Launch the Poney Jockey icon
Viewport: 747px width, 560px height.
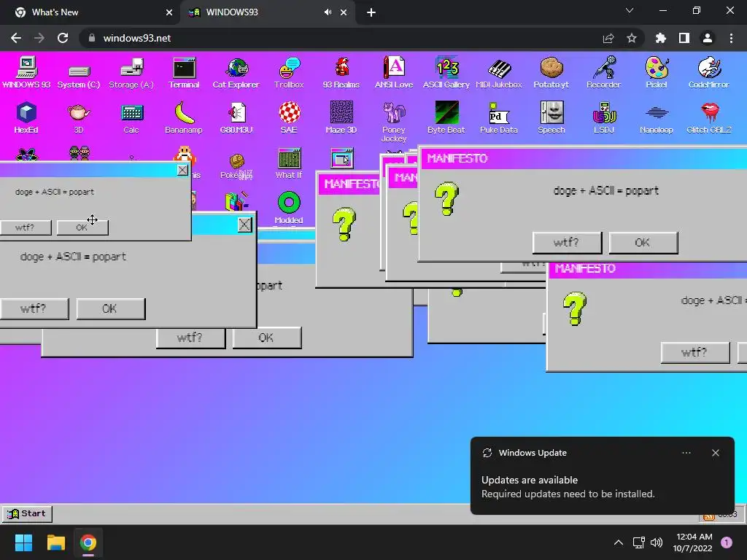(394, 122)
